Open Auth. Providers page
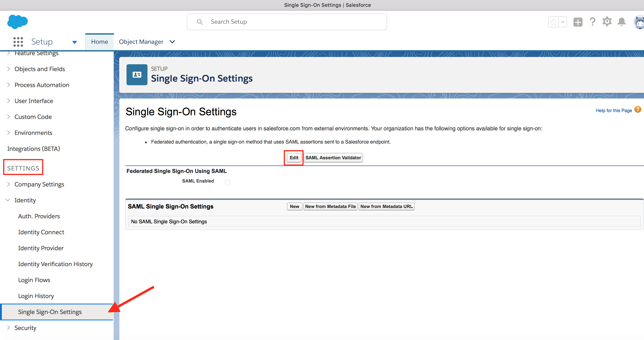The image size is (644, 340). (39, 216)
